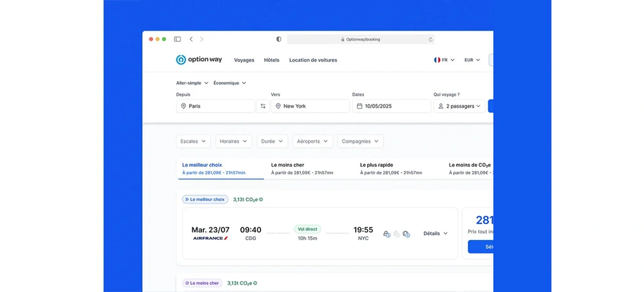Image resolution: width=644 pixels, height=292 pixels.
Task: Expand the Détails section of flight
Action: (x=436, y=233)
